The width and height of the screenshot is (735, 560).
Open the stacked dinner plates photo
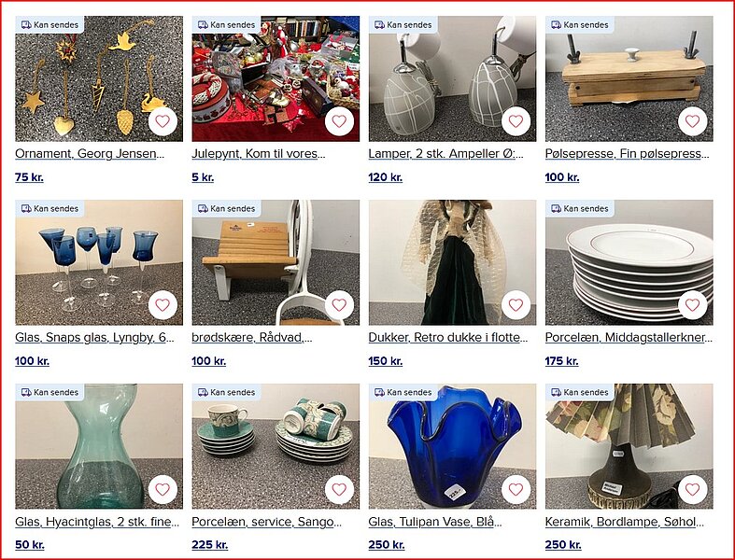coord(629,262)
